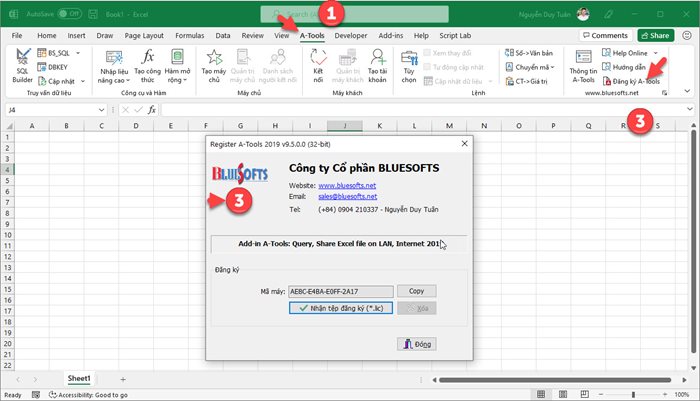Collapse the ribbon with the chevron
Viewport: 700px width, 401px height.
click(687, 91)
